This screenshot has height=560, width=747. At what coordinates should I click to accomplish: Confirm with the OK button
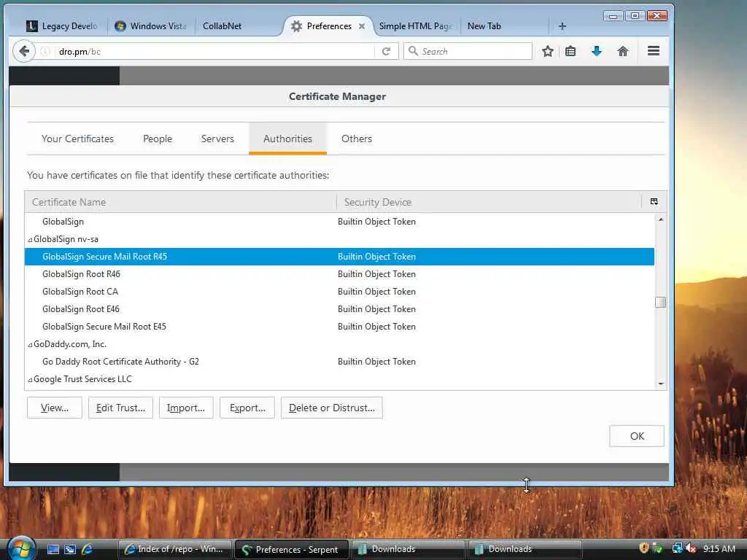[636, 436]
